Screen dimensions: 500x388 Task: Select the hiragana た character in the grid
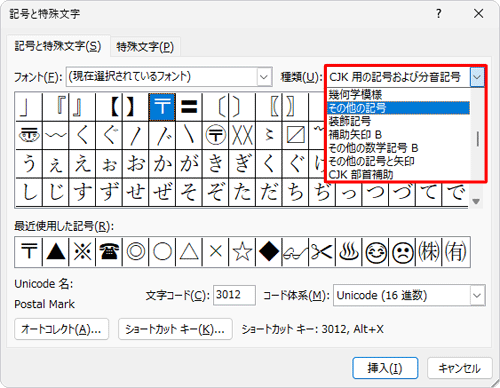242,192
